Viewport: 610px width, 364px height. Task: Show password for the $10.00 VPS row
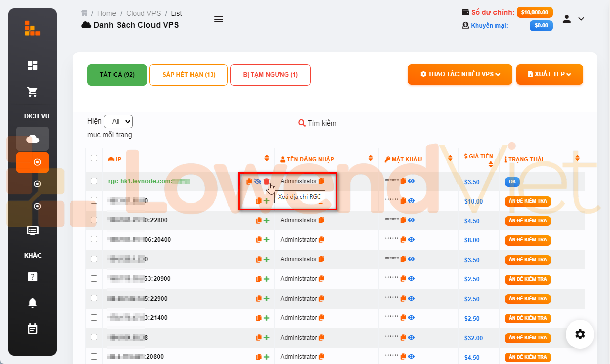tap(411, 201)
